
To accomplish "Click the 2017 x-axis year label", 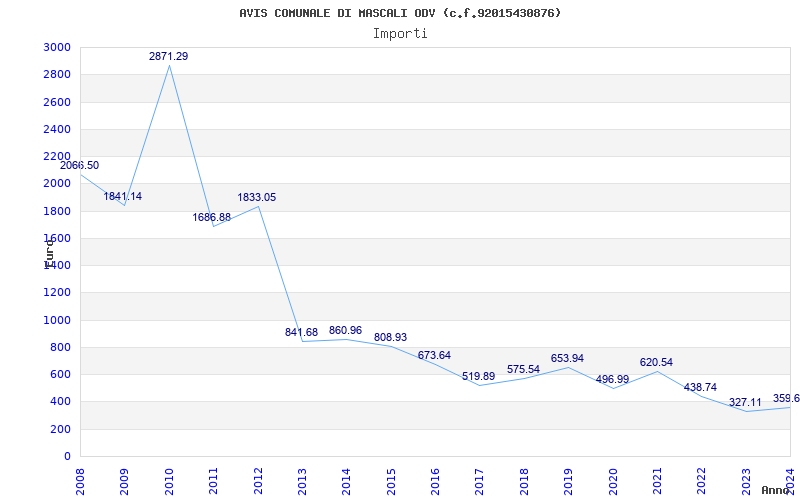I will [480, 481].
